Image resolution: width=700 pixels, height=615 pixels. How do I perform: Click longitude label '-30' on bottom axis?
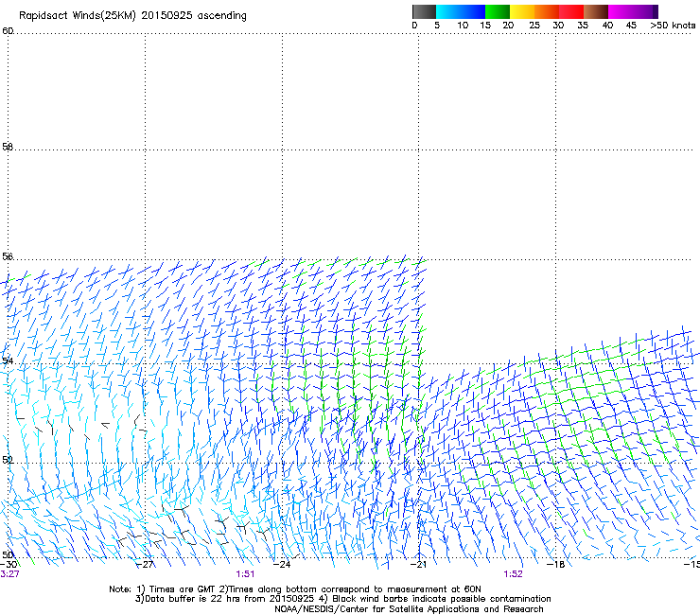click(9, 564)
